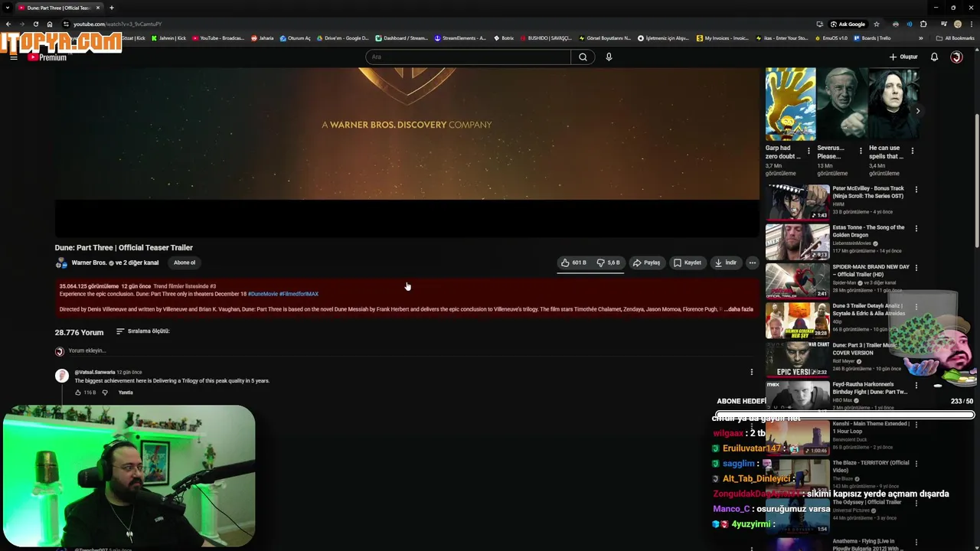
Task: Open the YouTube account avatar menu
Action: [x=956, y=57]
